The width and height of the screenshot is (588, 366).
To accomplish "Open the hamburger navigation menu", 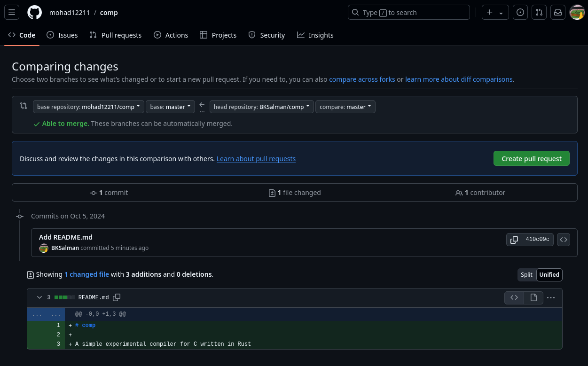I will (x=12, y=13).
